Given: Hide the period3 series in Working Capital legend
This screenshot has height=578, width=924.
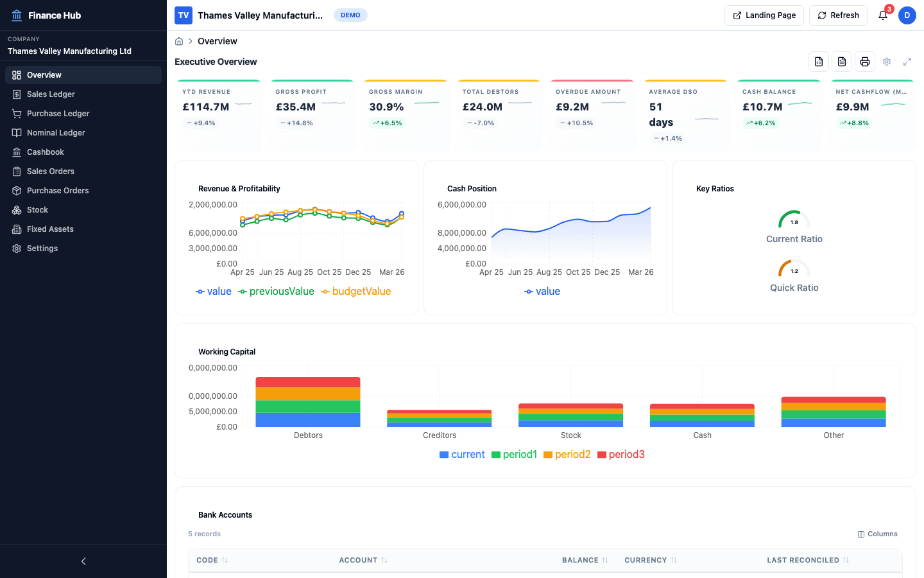Looking at the screenshot, I should (620, 454).
